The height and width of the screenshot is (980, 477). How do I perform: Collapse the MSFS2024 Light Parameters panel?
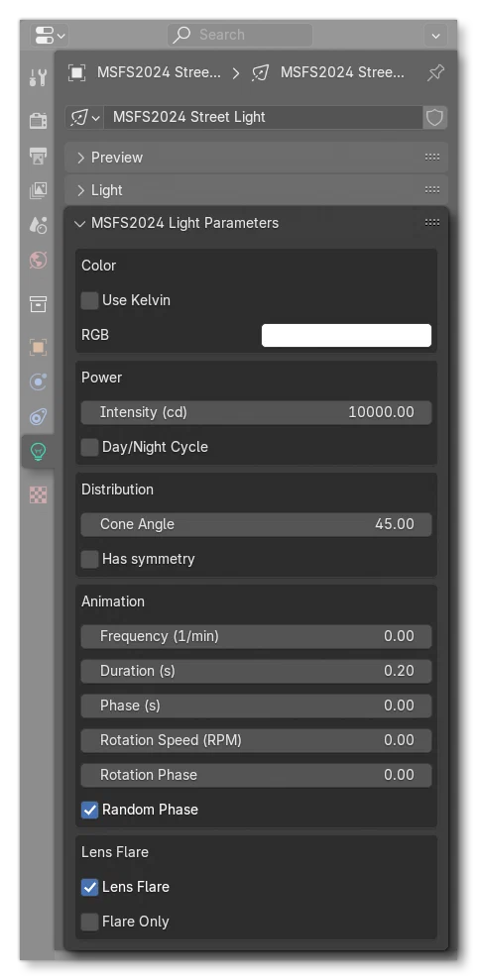click(80, 223)
